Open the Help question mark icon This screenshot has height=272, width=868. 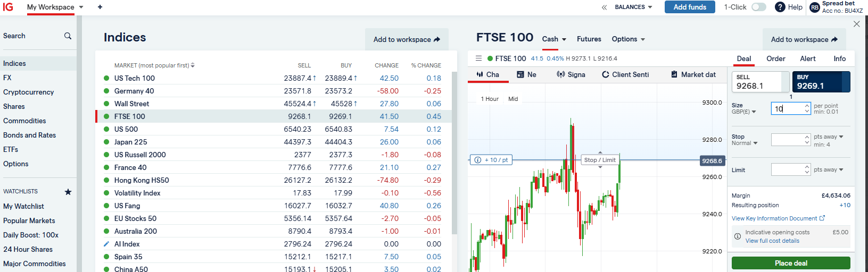point(780,7)
